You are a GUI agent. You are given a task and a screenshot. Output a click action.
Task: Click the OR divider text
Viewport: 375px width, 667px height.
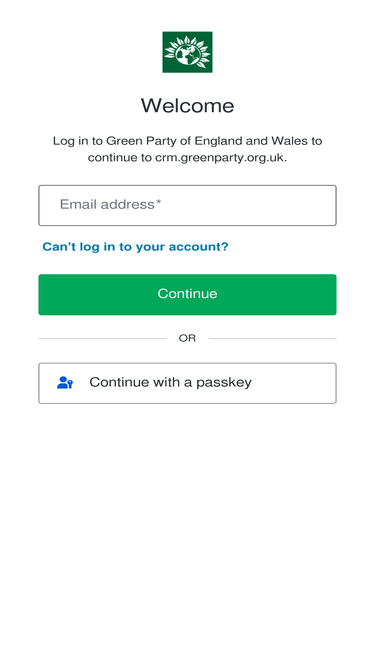(x=188, y=339)
